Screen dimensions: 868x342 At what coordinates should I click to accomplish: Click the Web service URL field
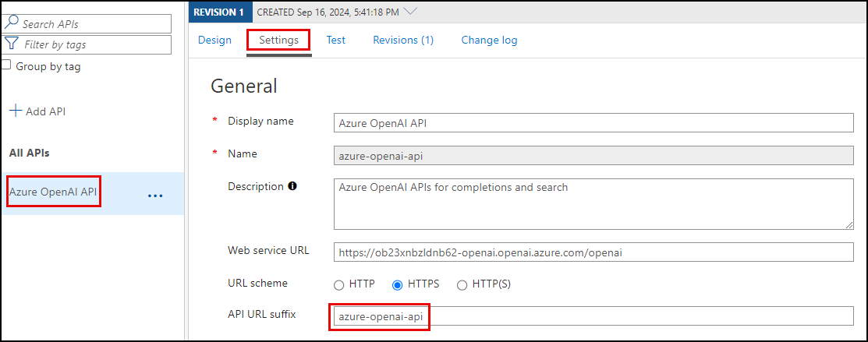point(593,252)
